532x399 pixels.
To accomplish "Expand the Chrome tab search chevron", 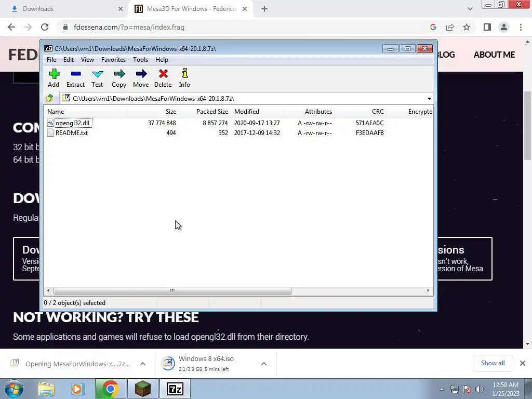I will coord(470,9).
